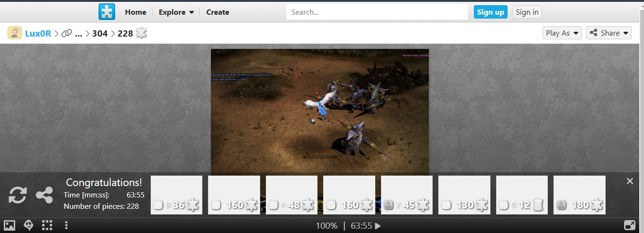
Task: Toggle the ghost image icon in the bottom bar
Action: click(x=28, y=225)
